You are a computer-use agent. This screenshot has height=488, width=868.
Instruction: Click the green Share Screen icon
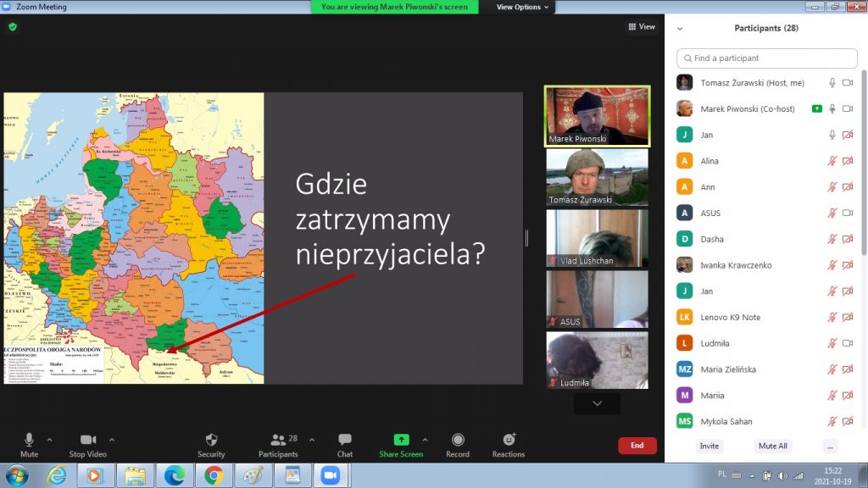point(401,440)
